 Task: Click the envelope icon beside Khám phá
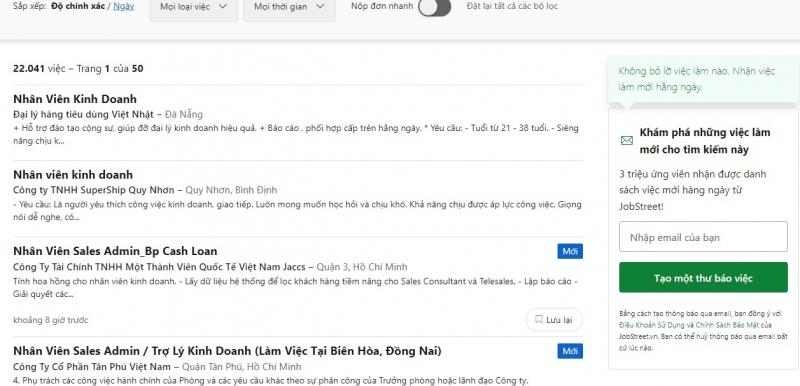(627, 141)
